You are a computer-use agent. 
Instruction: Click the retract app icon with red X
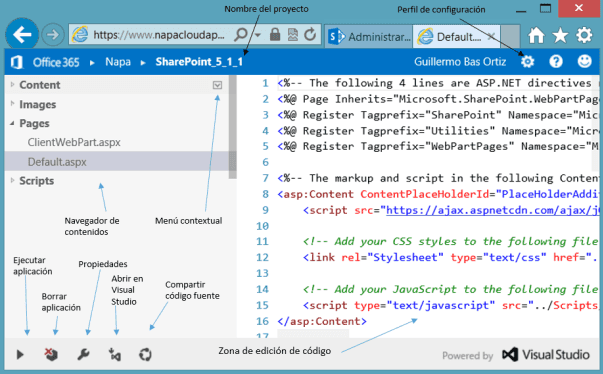(51, 354)
